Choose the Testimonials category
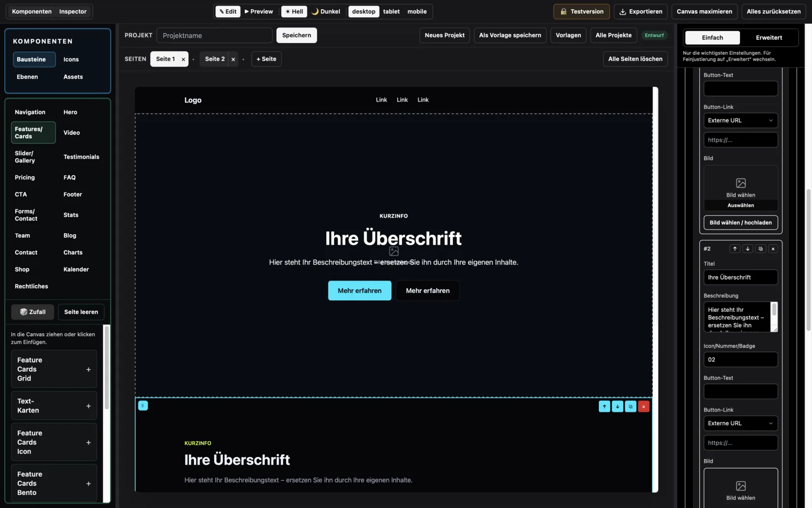The image size is (812, 508). (81, 157)
